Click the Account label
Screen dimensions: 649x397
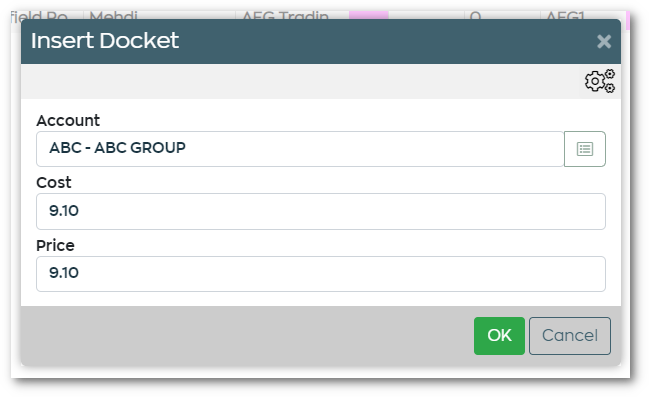coord(68,120)
